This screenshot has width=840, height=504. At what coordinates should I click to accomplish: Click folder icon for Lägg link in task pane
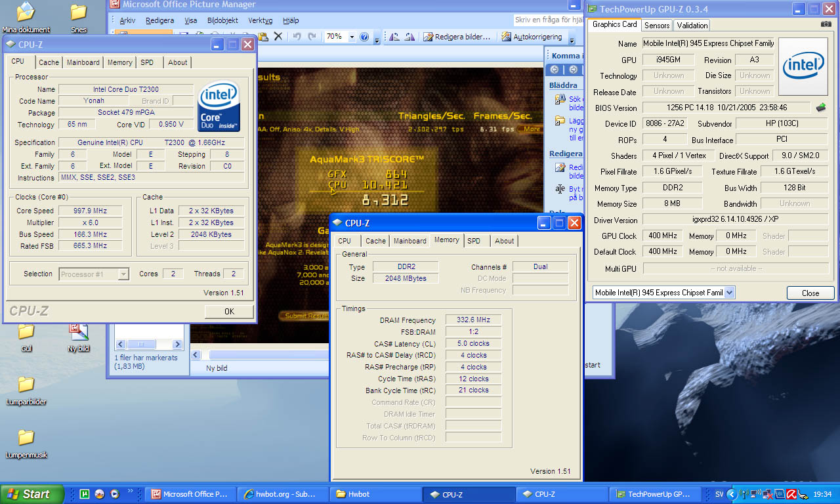point(560,121)
